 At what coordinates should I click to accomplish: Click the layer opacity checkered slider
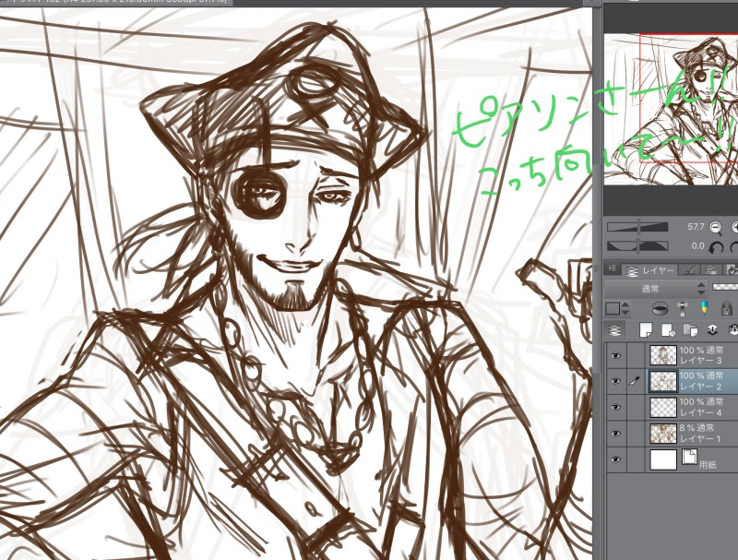[725, 287]
